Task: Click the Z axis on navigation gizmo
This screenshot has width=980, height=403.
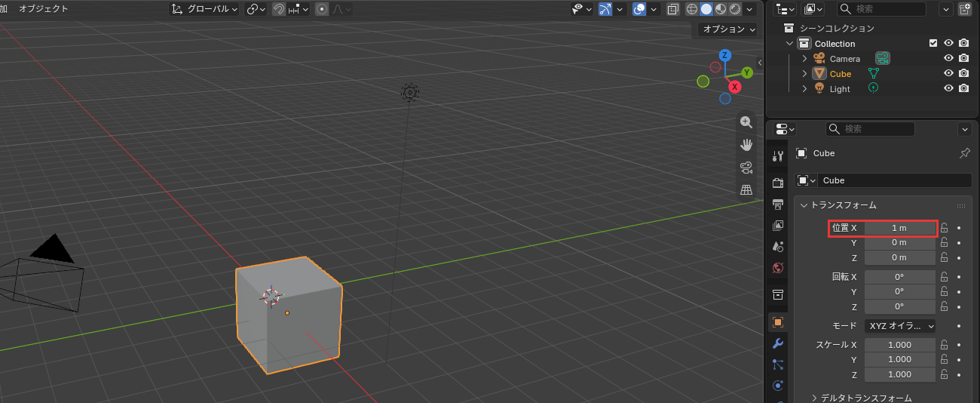Action: pos(724,55)
